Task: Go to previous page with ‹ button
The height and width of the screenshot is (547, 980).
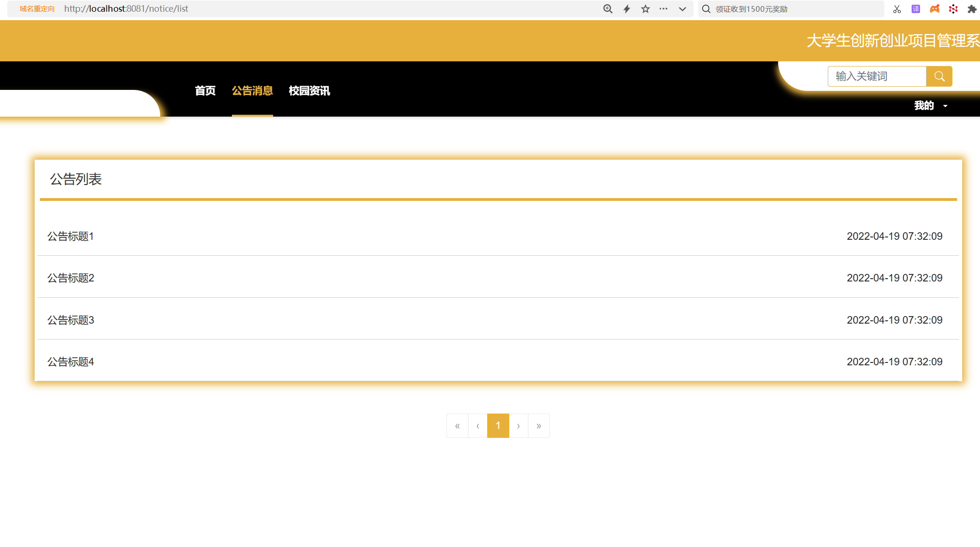Action: 478,426
